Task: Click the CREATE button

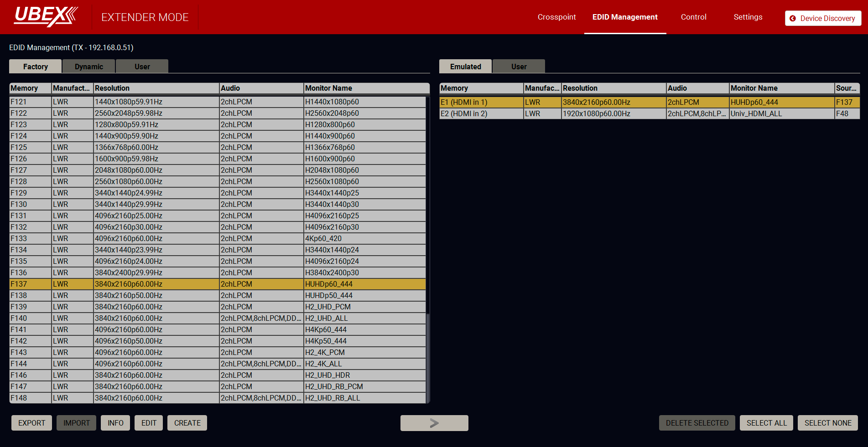Action: 187,423
